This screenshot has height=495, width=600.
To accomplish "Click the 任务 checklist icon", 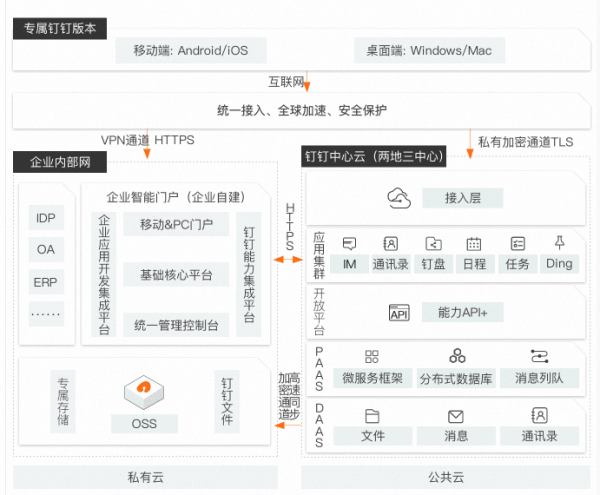I will [517, 243].
